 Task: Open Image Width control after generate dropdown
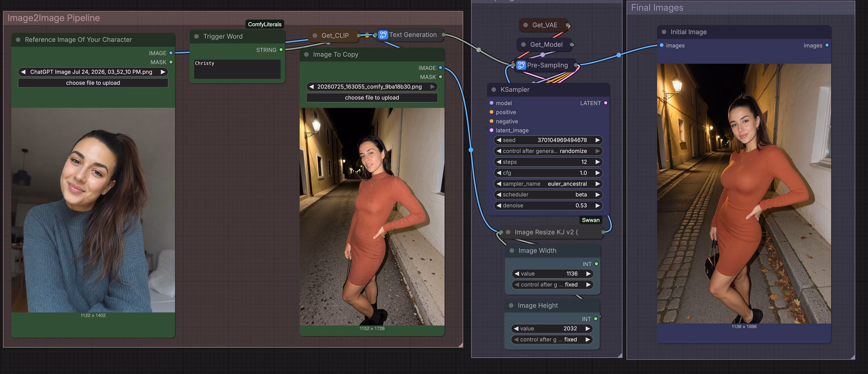[552, 284]
